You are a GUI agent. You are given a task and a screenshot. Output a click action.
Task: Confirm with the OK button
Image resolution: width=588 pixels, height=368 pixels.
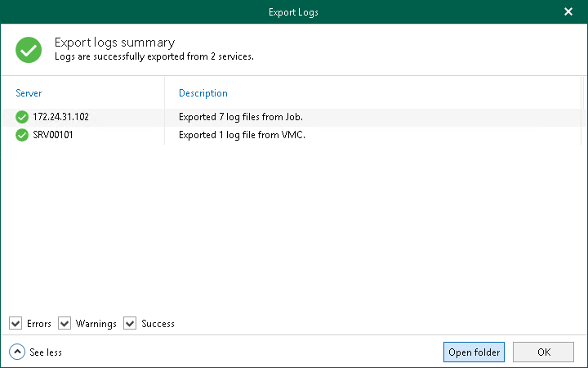click(x=543, y=352)
